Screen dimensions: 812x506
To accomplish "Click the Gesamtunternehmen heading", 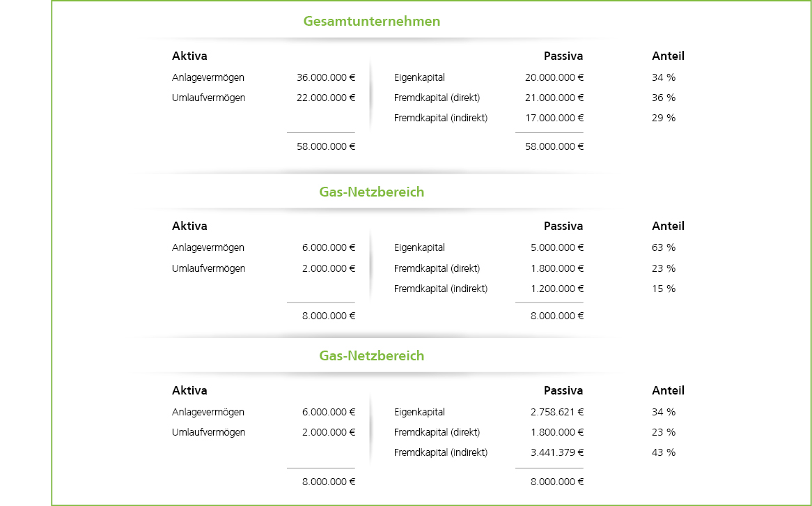I will 371,21.
